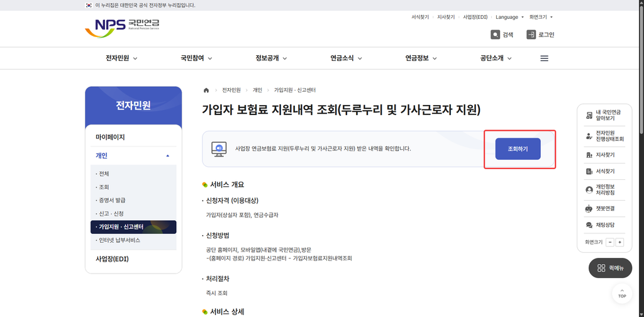Image resolution: width=644 pixels, height=317 pixels.
Task: Click the 서비스 상세 heading
Action: pyautogui.click(x=226, y=312)
